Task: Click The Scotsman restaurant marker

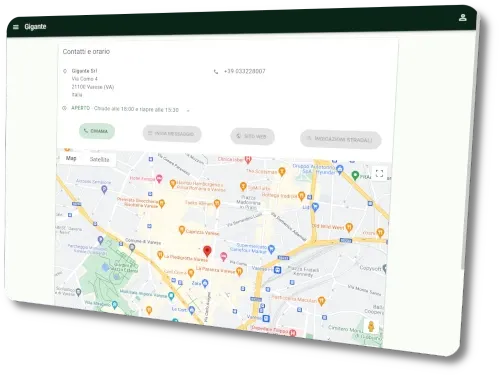Action: [x=282, y=172]
